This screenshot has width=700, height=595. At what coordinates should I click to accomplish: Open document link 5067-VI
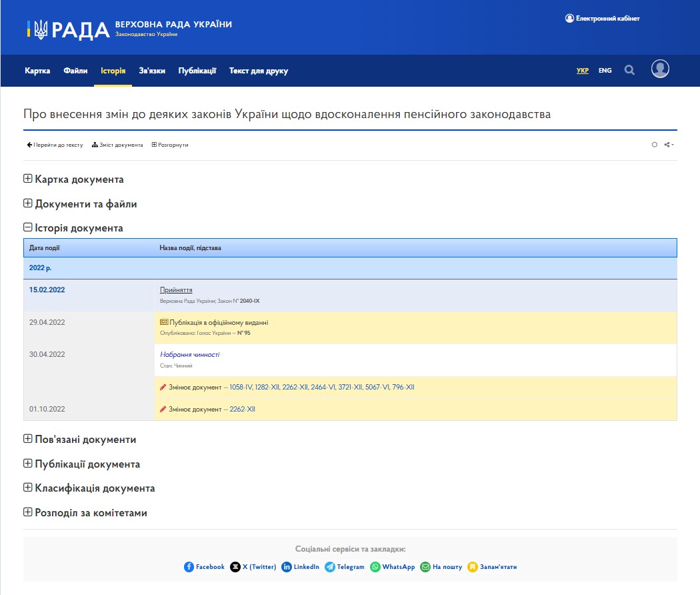(378, 388)
